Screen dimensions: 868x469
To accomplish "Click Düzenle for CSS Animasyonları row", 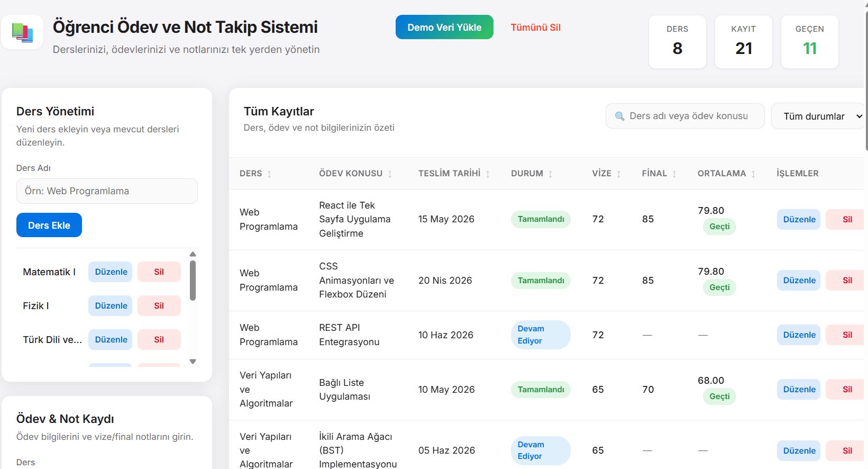I will tap(799, 280).
